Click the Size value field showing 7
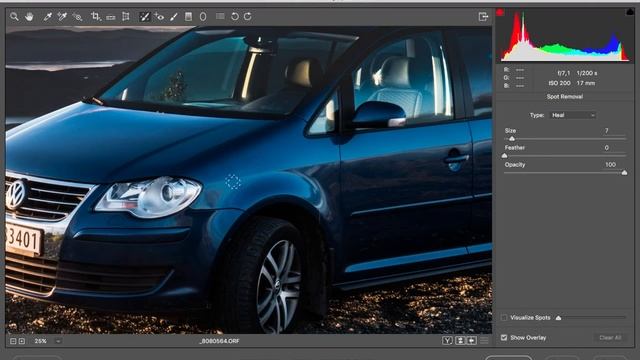 click(607, 131)
